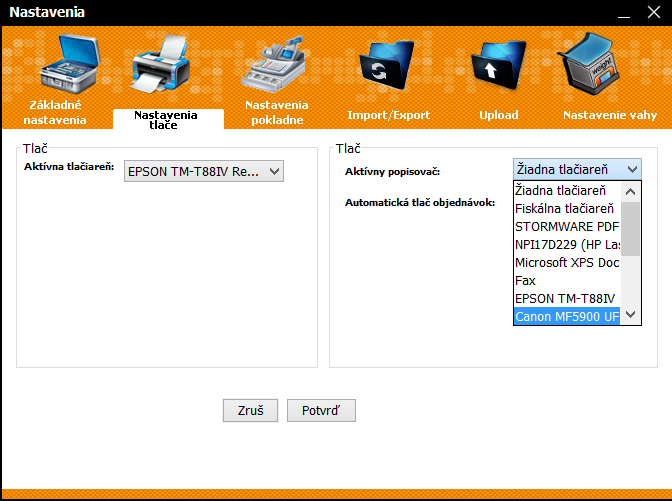Select Microsoft XPS Document Writer option
This screenshot has height=501, width=672.
click(x=565, y=262)
